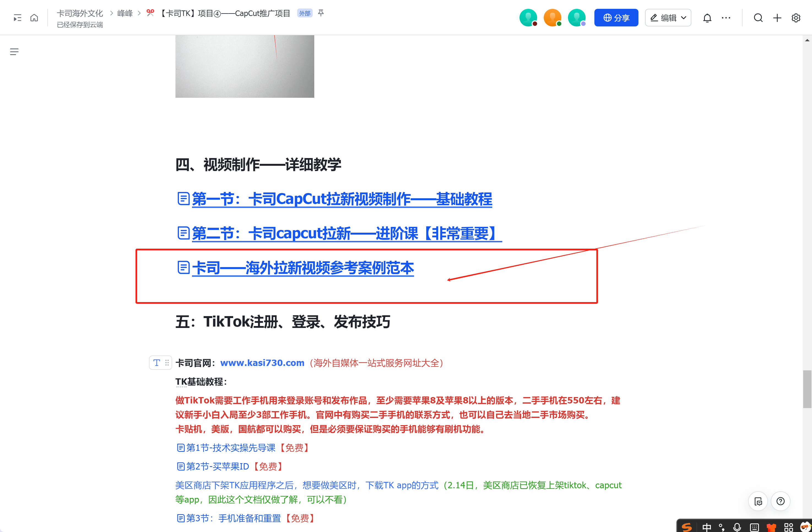The height and width of the screenshot is (532, 812).
Task: Open skin shirt icon in IME bar
Action: [771, 528]
